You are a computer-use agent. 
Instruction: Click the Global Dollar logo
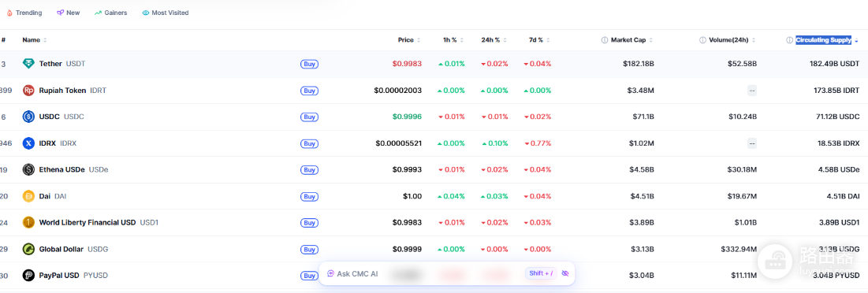click(28, 249)
